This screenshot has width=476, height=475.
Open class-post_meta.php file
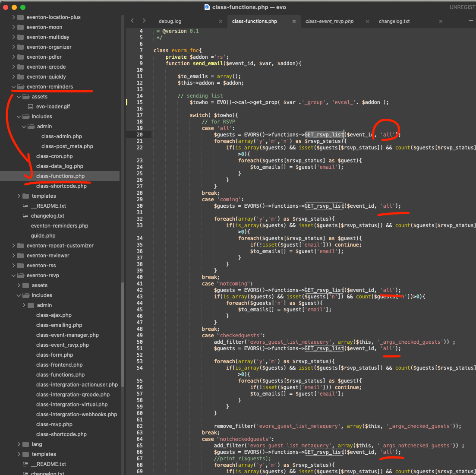(67, 146)
